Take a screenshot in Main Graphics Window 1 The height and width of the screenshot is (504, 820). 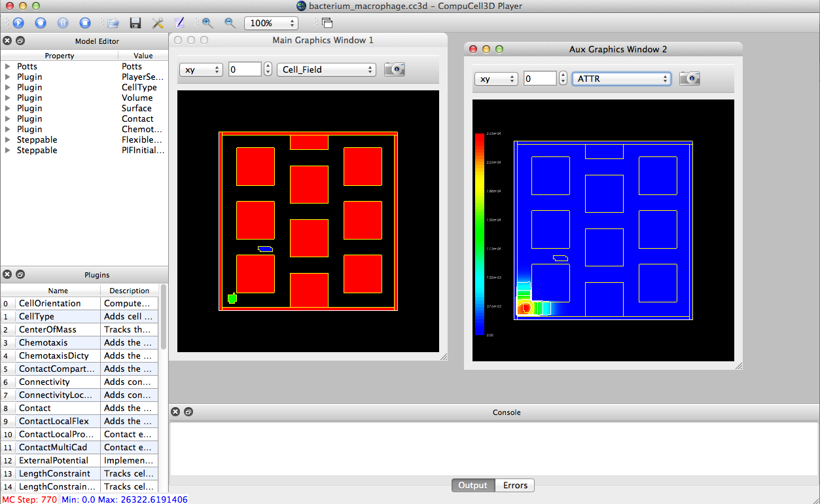394,69
